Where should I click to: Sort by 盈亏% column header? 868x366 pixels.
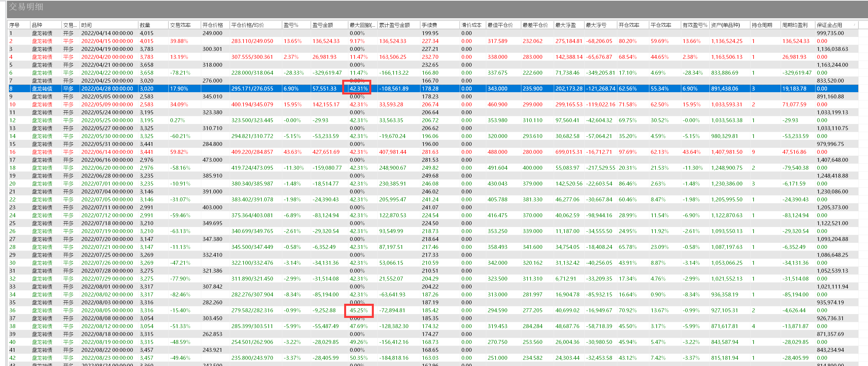(296, 25)
